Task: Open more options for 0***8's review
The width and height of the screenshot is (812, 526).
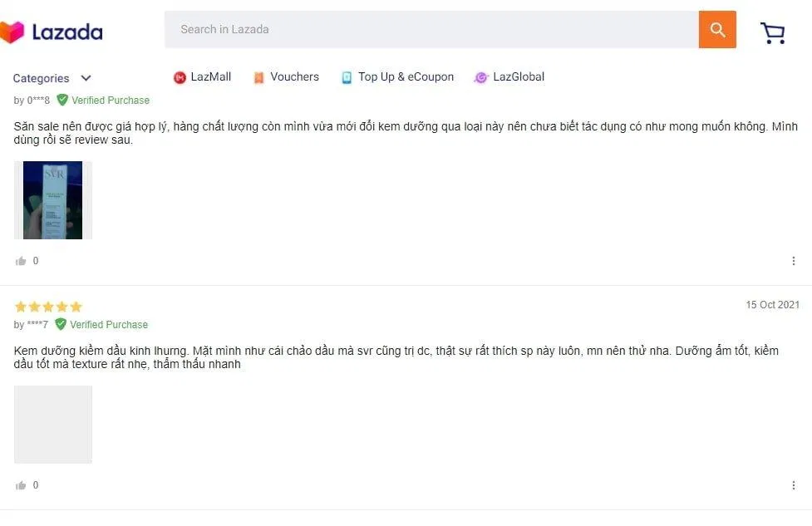Action: pos(793,261)
